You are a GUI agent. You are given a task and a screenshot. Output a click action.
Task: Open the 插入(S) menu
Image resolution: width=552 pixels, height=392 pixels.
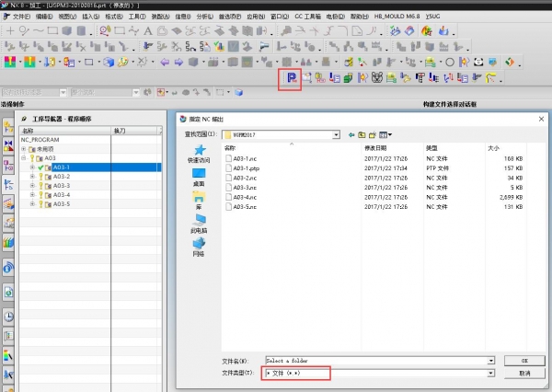pos(90,17)
